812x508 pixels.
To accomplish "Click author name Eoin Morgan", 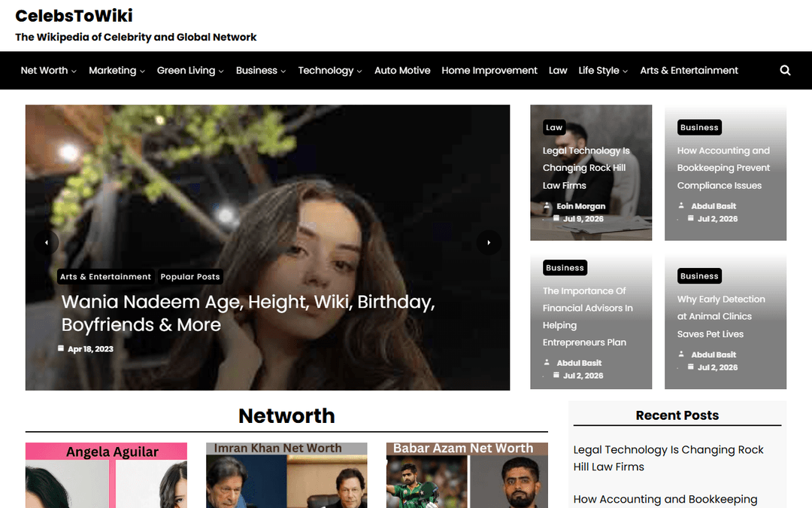I will coord(581,205).
